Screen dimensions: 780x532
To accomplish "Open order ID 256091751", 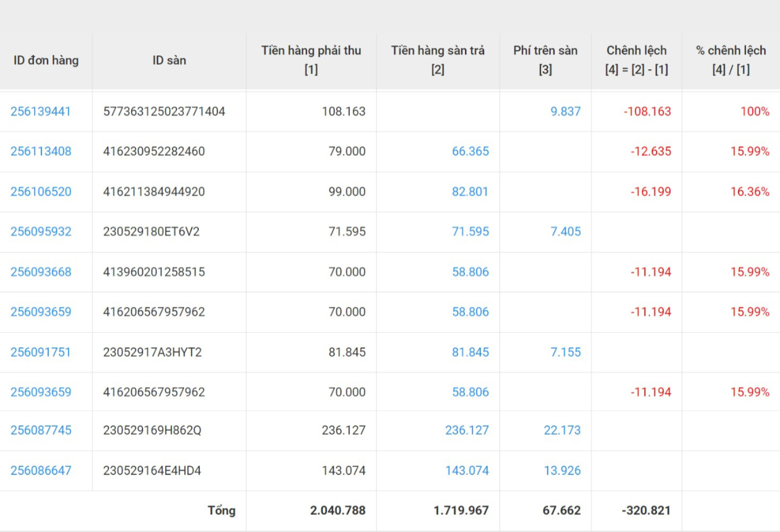I will point(41,352).
